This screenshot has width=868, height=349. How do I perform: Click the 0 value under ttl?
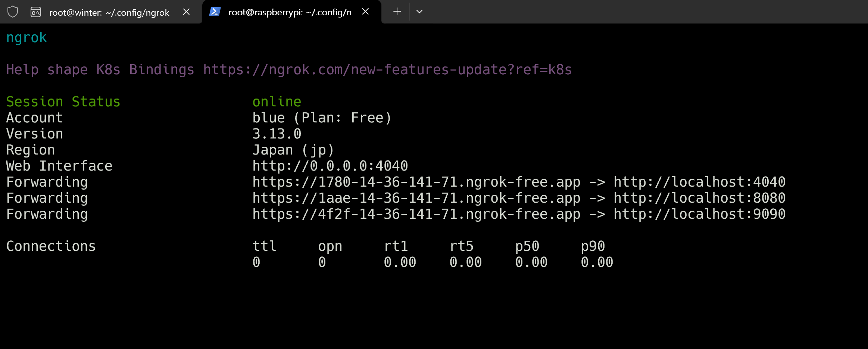click(256, 262)
